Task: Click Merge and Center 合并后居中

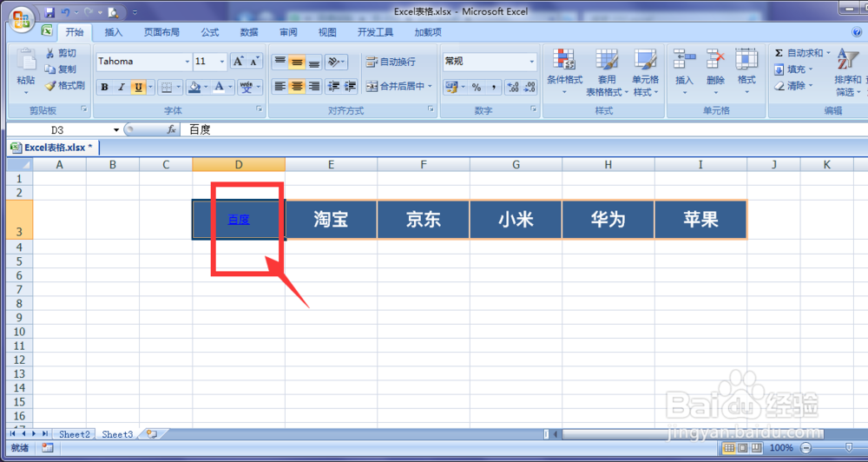Action: [395, 86]
